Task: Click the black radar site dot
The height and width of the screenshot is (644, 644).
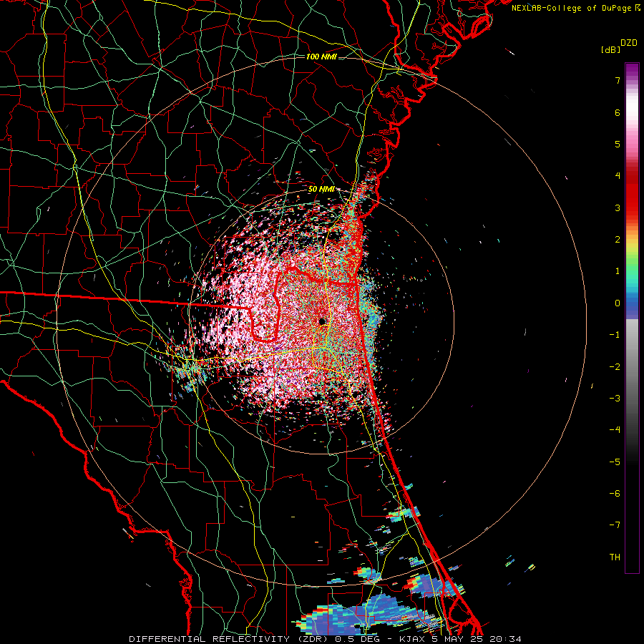Action: point(322,321)
